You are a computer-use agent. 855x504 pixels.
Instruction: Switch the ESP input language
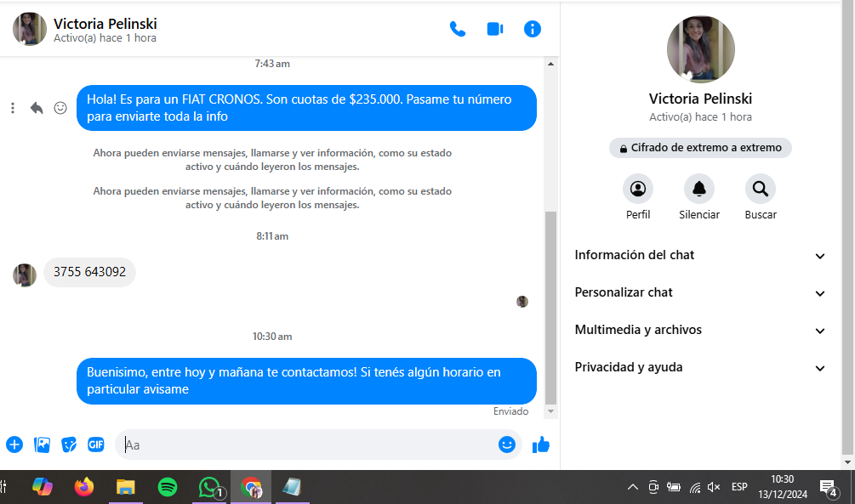pos(739,487)
